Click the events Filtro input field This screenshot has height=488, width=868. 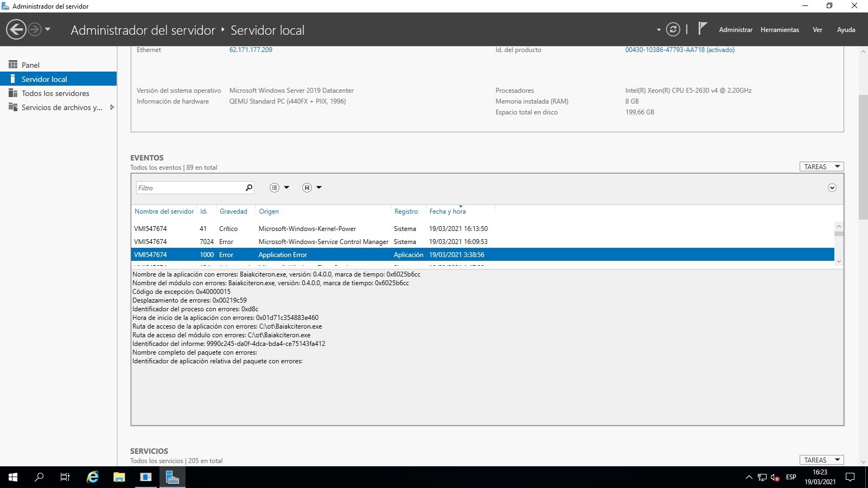click(x=190, y=188)
